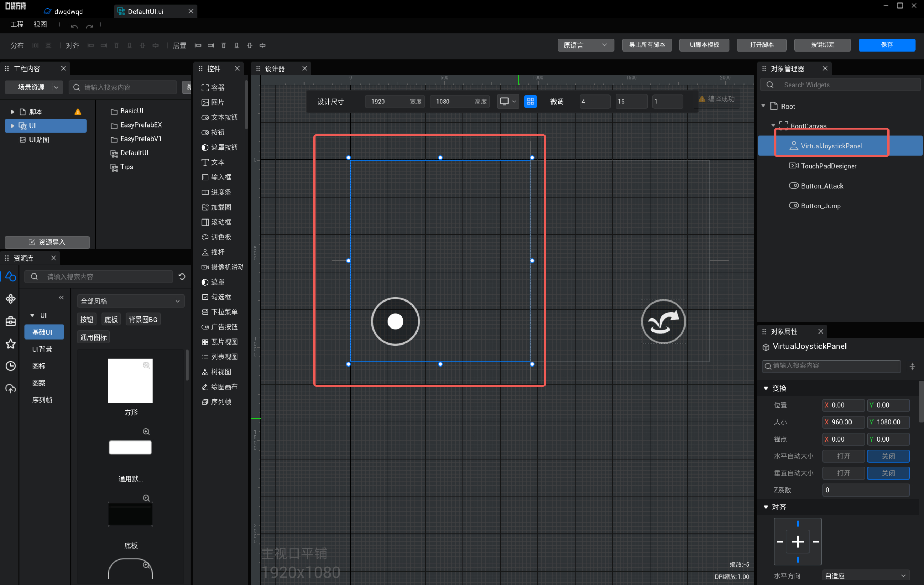Select the 勾选框 checkbox widget
Viewport: 924px width, 585px height.
point(216,297)
